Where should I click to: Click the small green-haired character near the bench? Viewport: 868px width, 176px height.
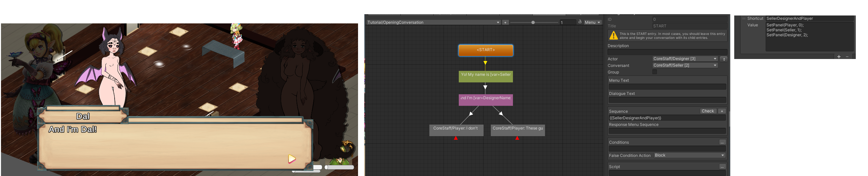[236, 36]
